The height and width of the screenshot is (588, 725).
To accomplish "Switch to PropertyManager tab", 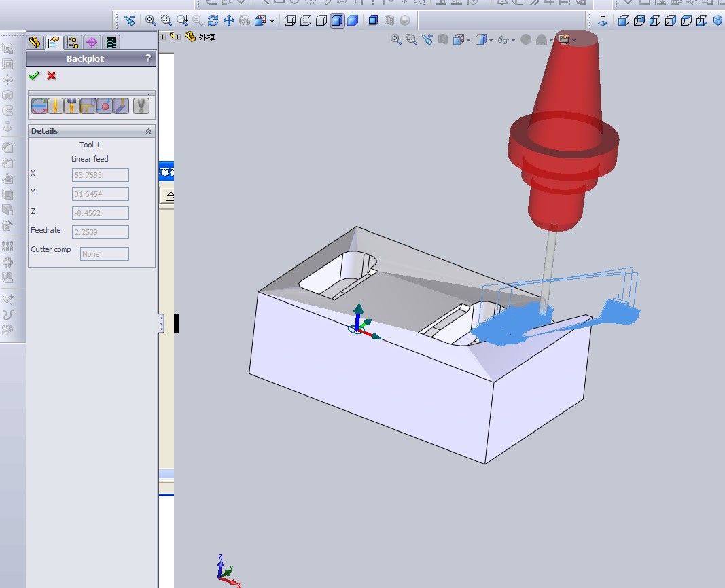I will [x=54, y=43].
